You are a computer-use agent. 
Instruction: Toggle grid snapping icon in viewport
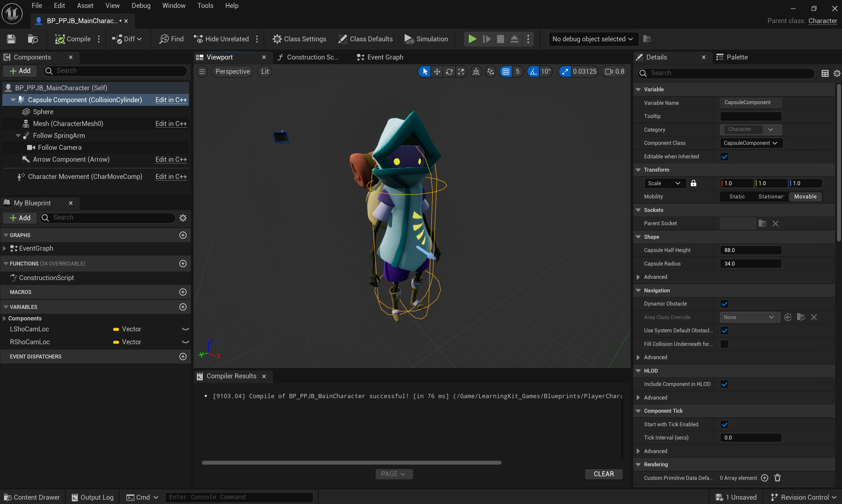pos(506,72)
